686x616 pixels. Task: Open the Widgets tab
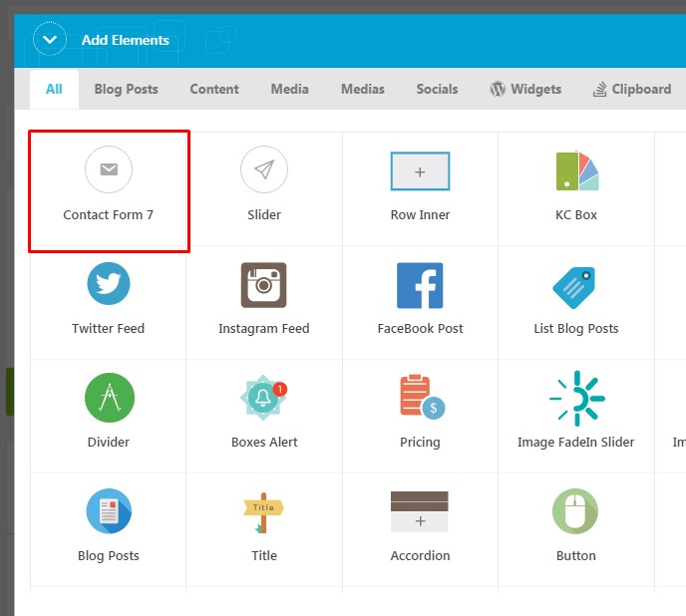tap(525, 89)
